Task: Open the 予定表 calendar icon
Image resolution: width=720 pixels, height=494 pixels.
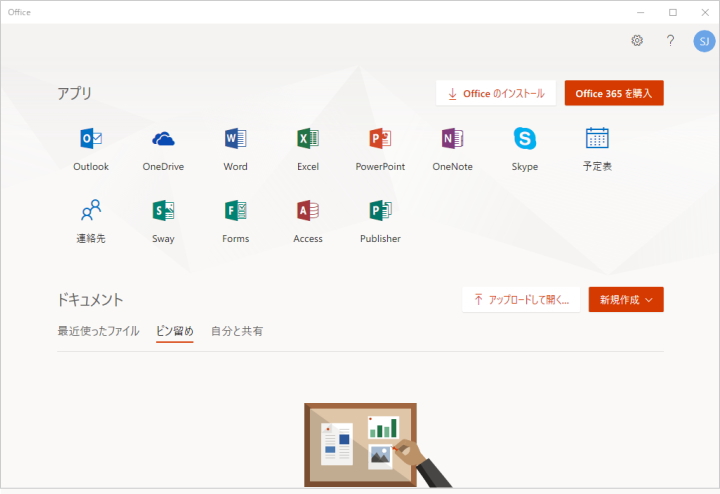Action: (x=597, y=138)
